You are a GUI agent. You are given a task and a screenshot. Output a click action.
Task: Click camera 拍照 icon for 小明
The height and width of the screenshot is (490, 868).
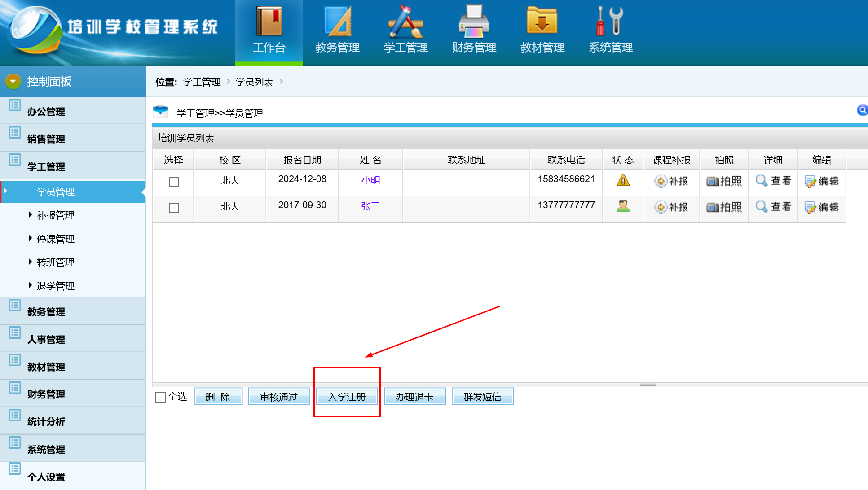pos(713,181)
